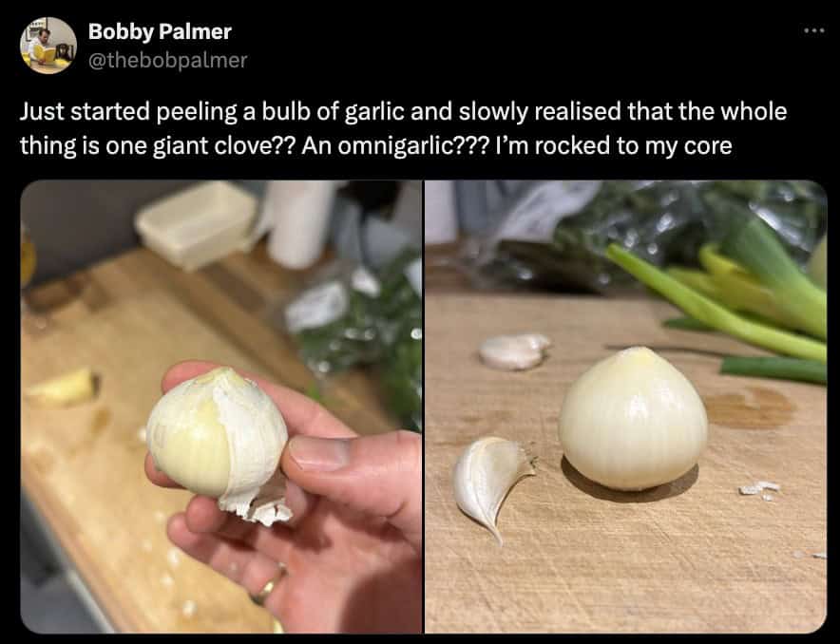The width and height of the screenshot is (840, 644).
Task: Click Bobby Palmer's profile avatar
Action: (x=48, y=46)
